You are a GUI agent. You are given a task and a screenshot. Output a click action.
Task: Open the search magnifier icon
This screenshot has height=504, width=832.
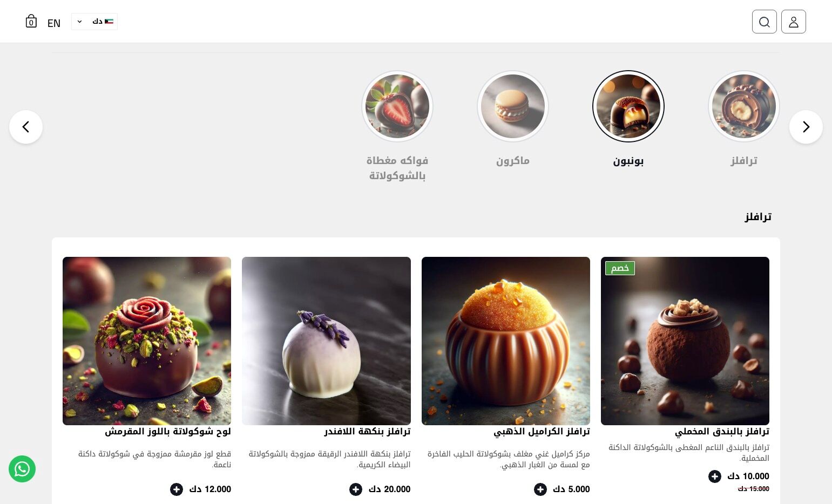[x=764, y=22]
